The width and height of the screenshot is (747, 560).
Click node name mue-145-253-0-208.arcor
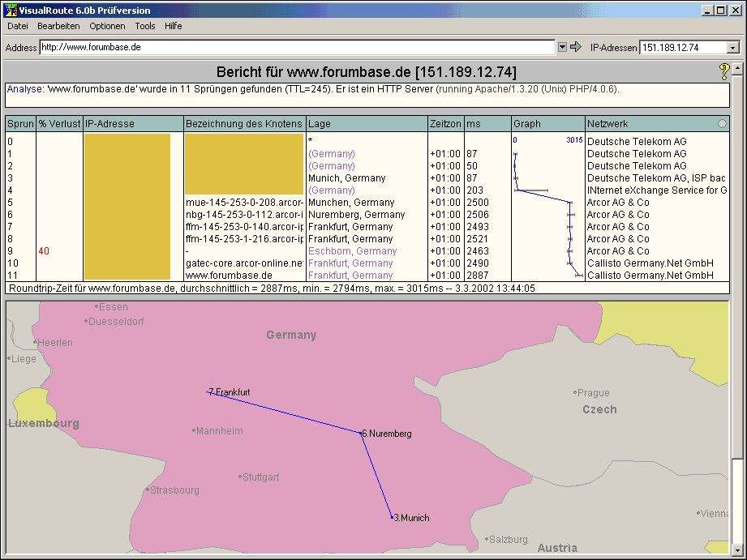pos(244,203)
